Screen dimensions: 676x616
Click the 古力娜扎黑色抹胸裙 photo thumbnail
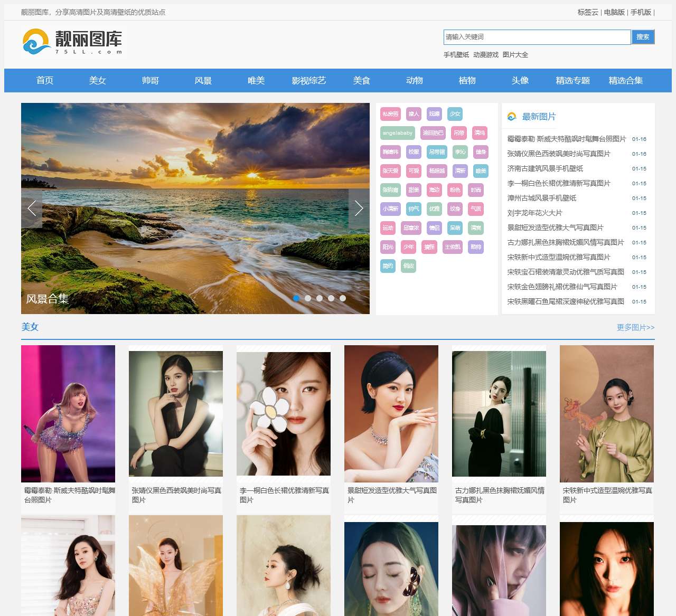tap(499, 414)
